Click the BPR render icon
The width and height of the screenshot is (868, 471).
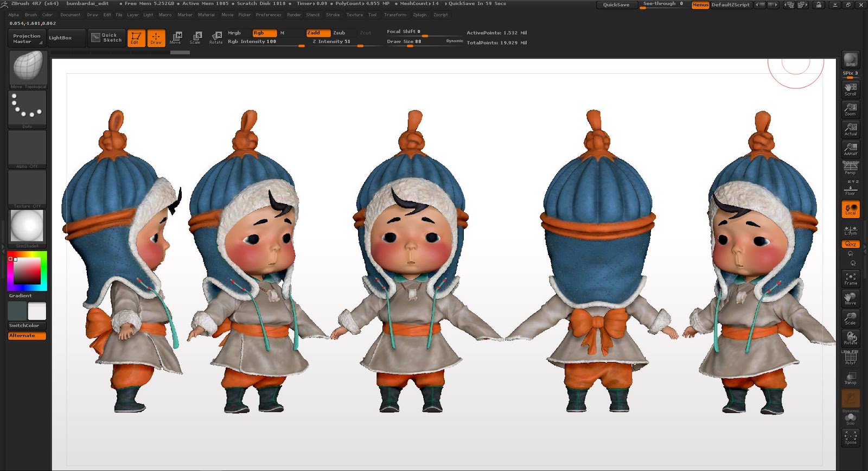tap(850, 60)
